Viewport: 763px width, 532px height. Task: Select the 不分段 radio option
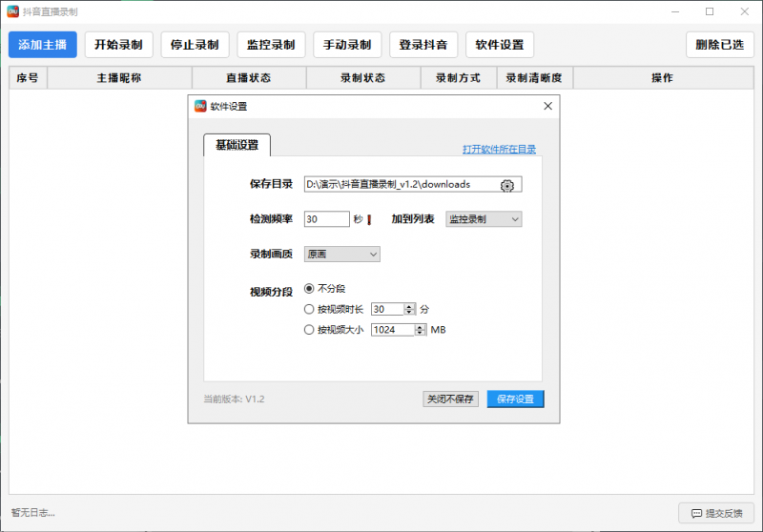308,288
